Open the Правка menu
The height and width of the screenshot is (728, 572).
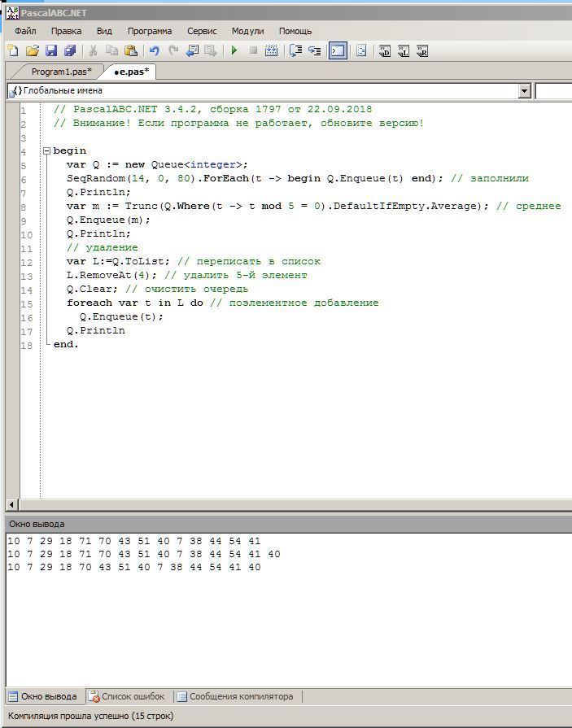[x=67, y=31]
